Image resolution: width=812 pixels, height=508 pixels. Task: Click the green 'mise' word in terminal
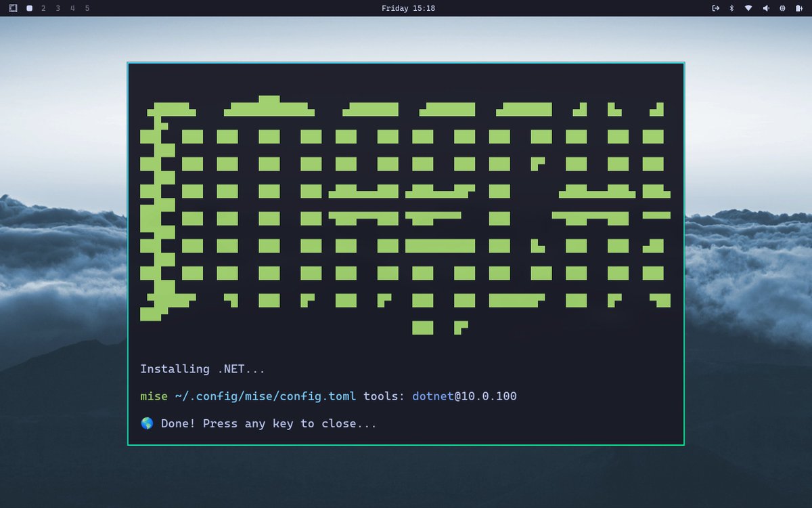[154, 396]
